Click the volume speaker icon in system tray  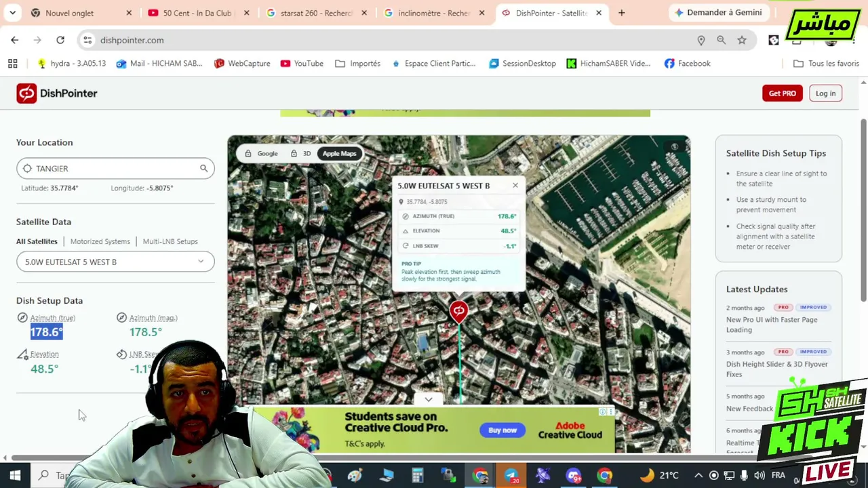pos(759,475)
